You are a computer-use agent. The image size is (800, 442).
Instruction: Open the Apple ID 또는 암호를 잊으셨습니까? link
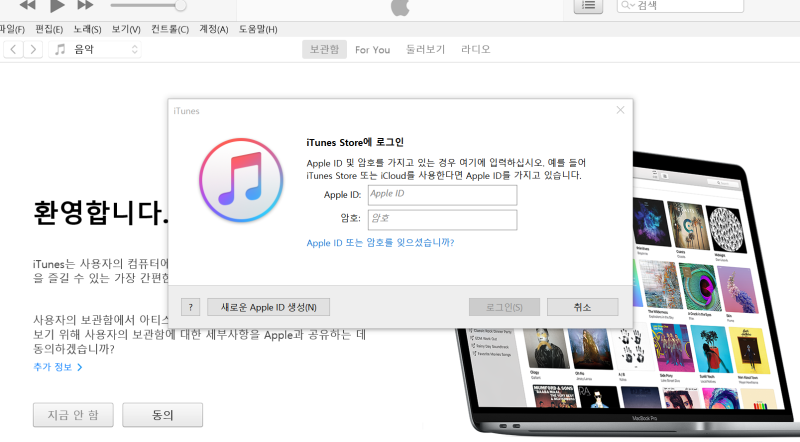point(380,243)
